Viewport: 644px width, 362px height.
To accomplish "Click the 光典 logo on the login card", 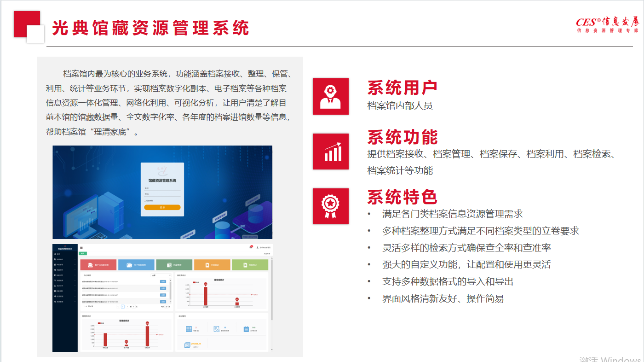I will (162, 171).
